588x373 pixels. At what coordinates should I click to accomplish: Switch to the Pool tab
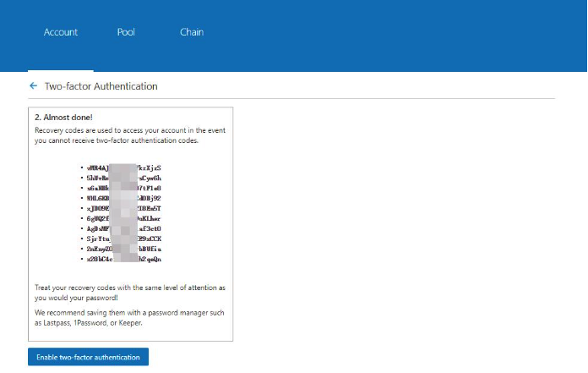(x=126, y=32)
